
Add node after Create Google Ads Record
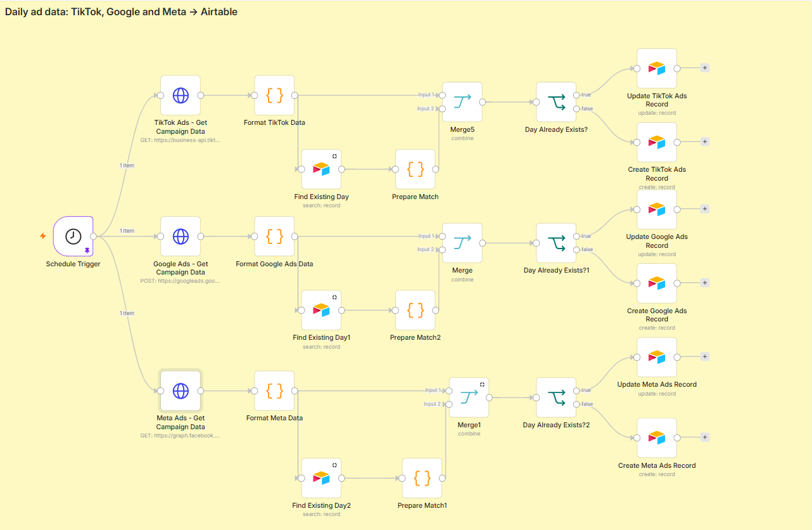tap(705, 283)
